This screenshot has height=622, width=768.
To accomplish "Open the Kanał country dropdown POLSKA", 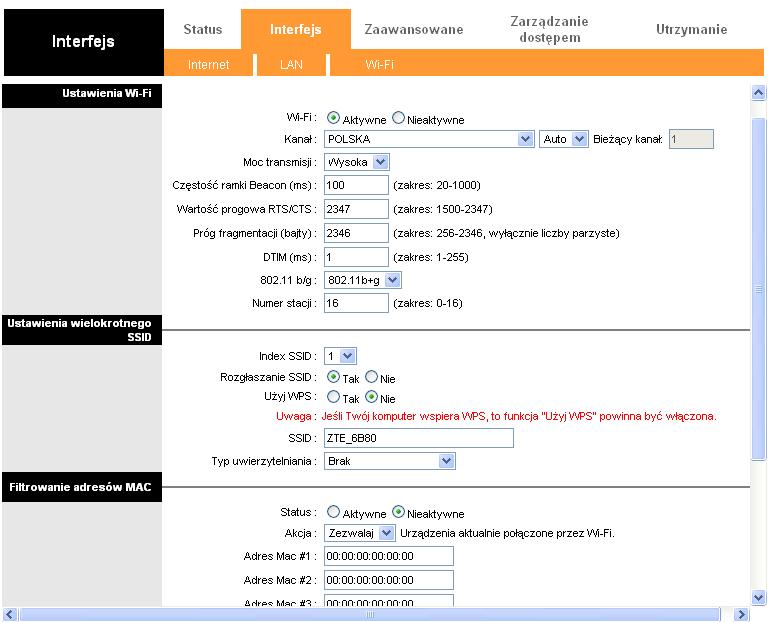I will (429, 139).
